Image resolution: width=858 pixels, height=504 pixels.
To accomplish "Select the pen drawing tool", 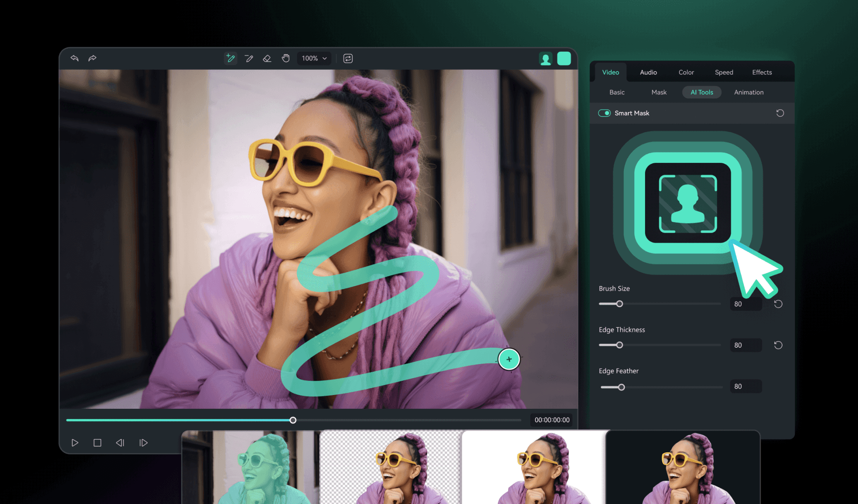I will click(249, 58).
